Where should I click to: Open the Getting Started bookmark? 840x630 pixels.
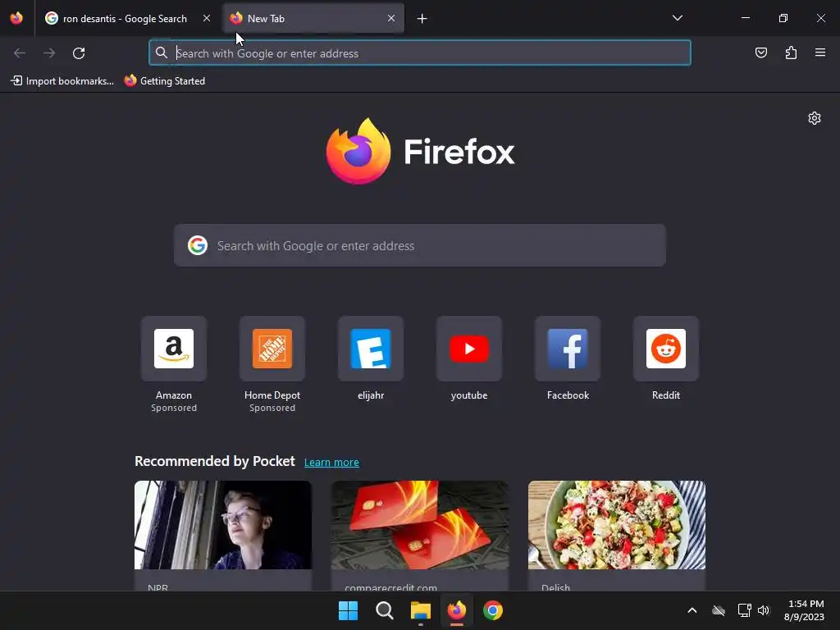pos(164,81)
